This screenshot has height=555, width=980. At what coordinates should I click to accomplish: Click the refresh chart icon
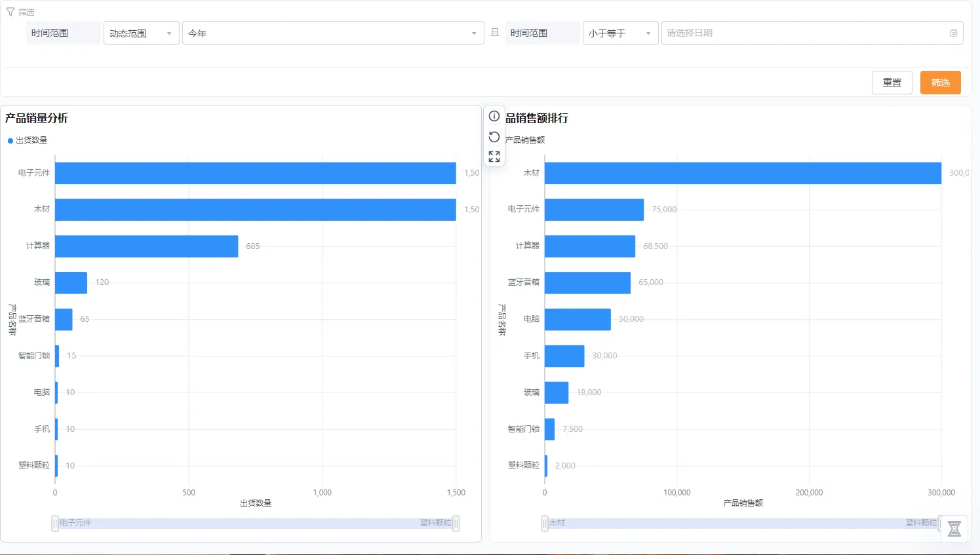pyautogui.click(x=494, y=137)
